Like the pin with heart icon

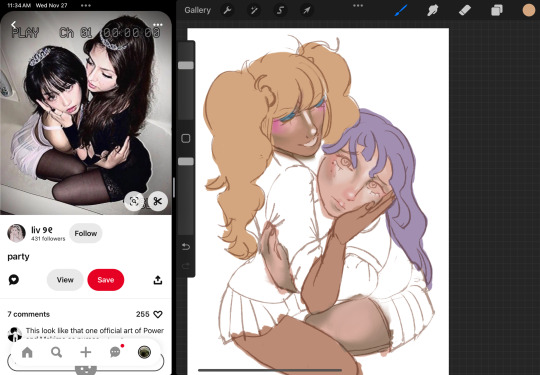158,314
